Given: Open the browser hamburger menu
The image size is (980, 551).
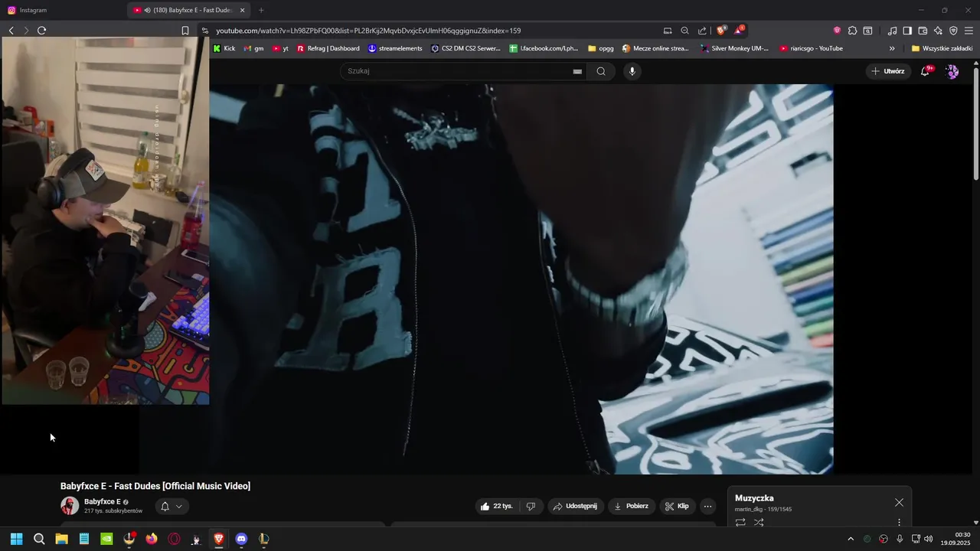Looking at the screenshot, I should 969,31.
